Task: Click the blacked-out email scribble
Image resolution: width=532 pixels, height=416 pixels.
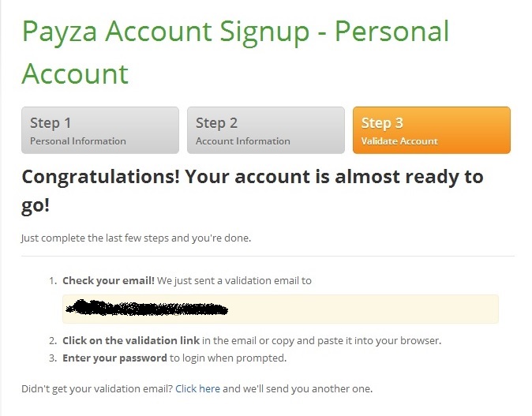Action: pyautogui.click(x=147, y=308)
